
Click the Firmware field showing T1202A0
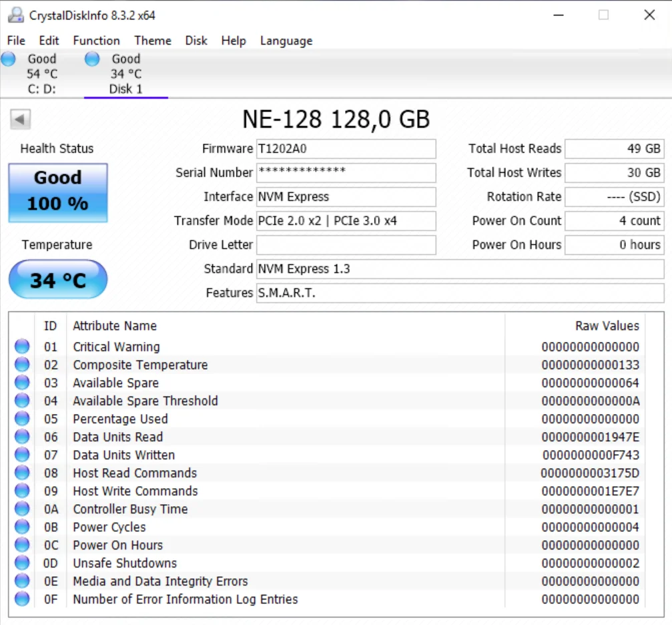coord(346,149)
